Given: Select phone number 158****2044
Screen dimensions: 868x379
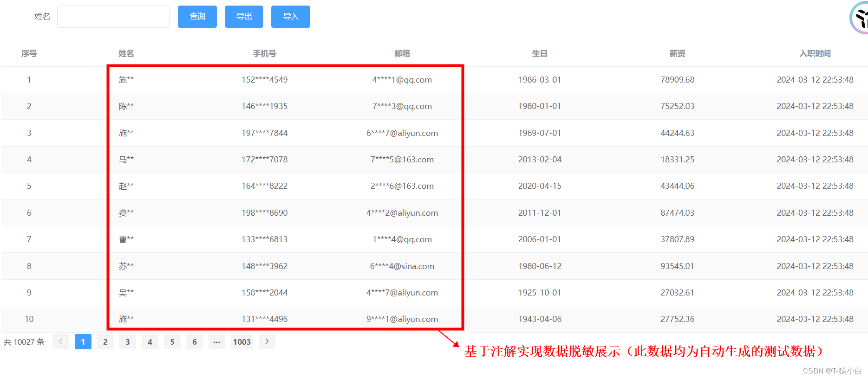Looking at the screenshot, I should [265, 293].
